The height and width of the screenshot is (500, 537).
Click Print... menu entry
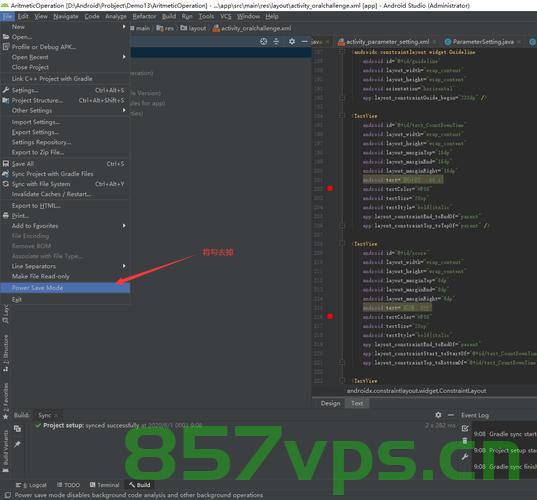tap(65, 216)
